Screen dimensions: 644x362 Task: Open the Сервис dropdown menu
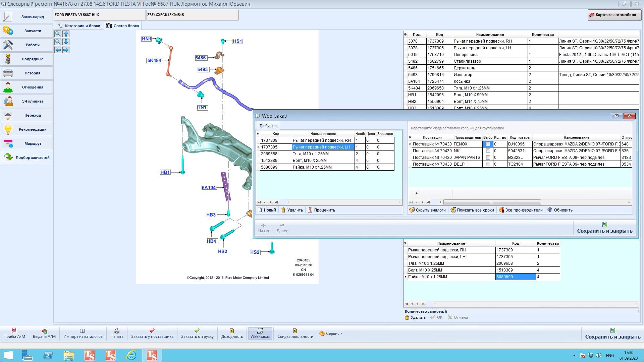331,334
